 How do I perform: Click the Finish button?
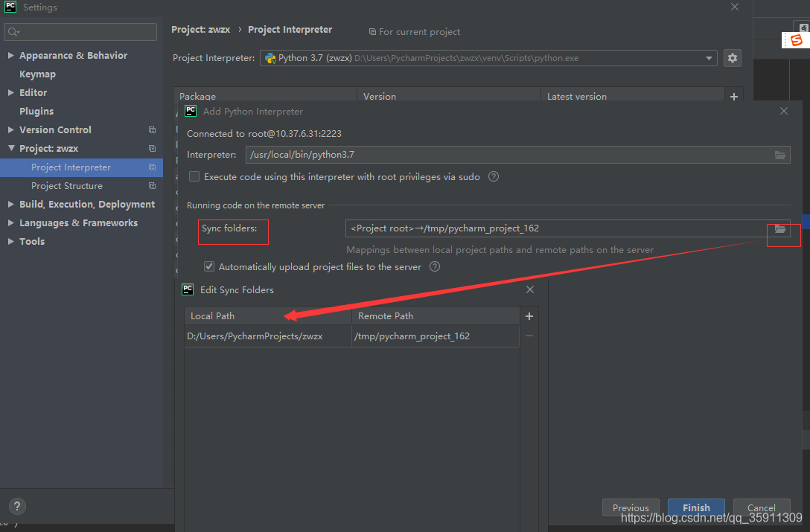(696, 507)
